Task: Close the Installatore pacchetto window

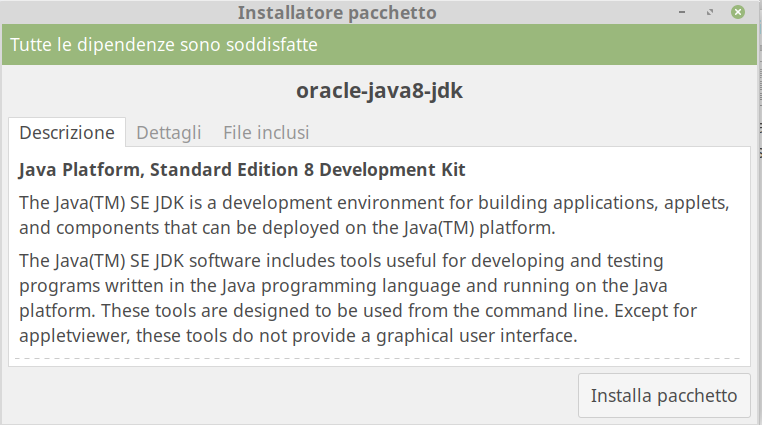Action: point(738,13)
